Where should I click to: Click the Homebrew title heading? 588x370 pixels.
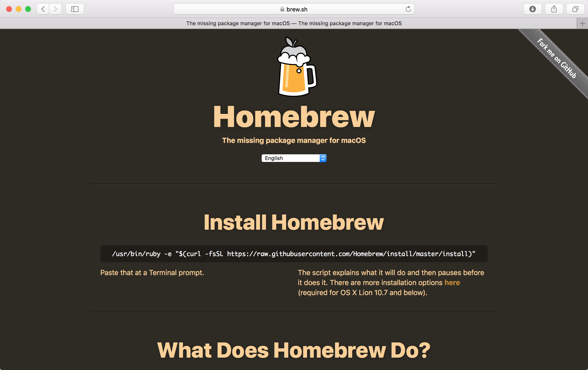pos(294,117)
